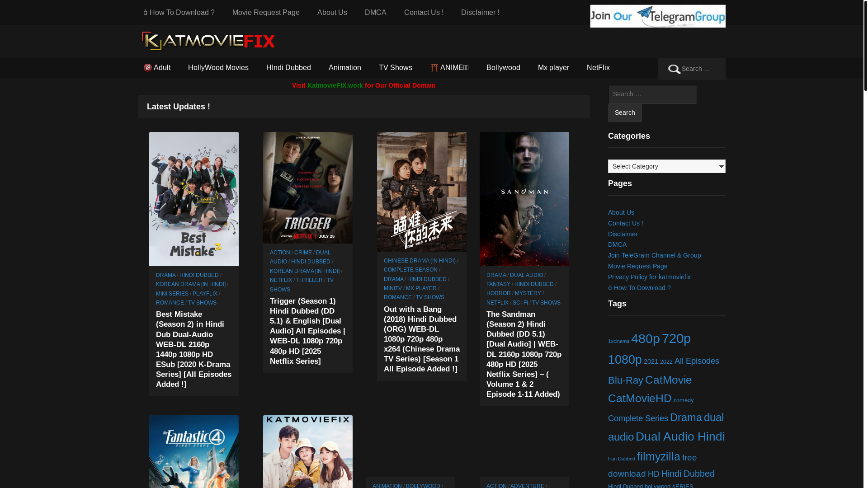Open Join TeleGram Channel & Group link
Viewport: 868px width, 488px height.
point(654,255)
